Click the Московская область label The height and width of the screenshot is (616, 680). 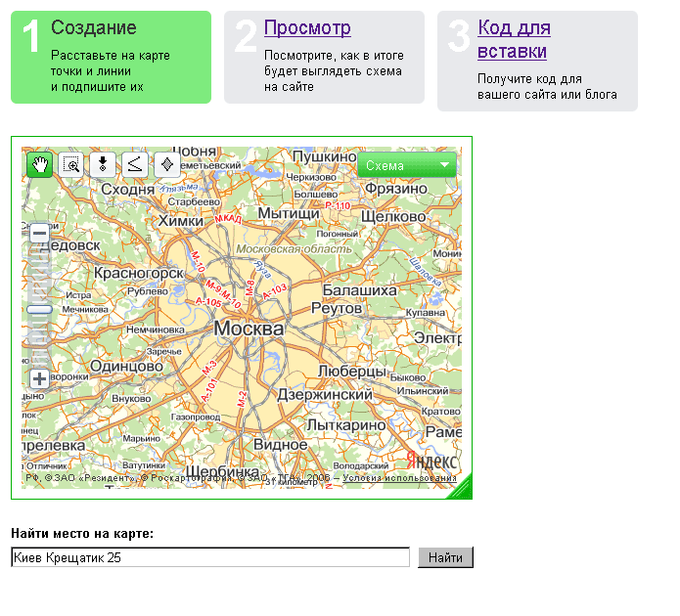(x=294, y=249)
